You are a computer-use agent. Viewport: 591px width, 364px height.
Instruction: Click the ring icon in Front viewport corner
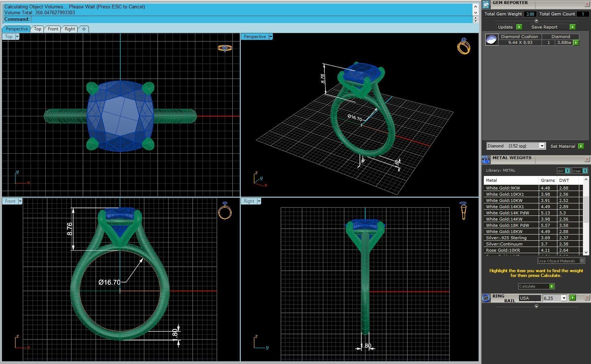[225, 211]
